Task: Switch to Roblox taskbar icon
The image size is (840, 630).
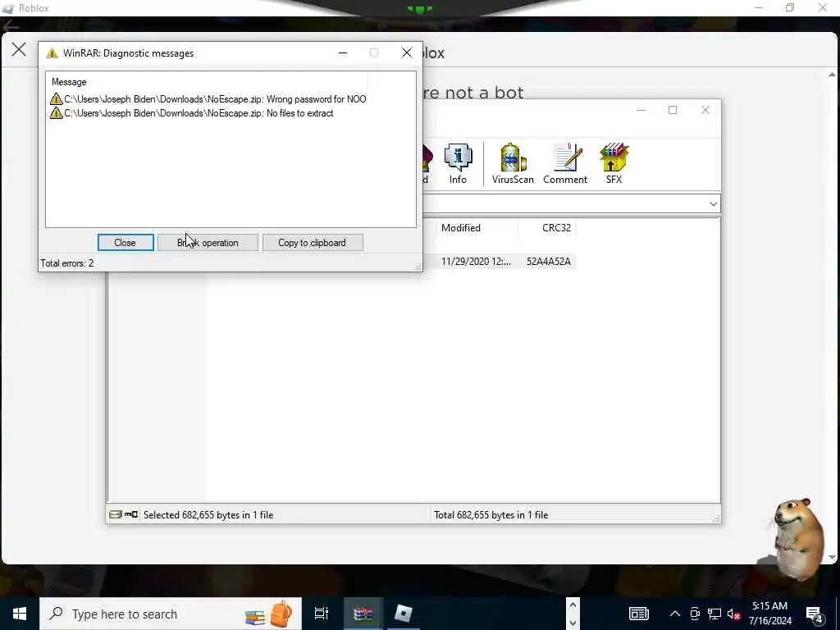Action: pos(403,614)
